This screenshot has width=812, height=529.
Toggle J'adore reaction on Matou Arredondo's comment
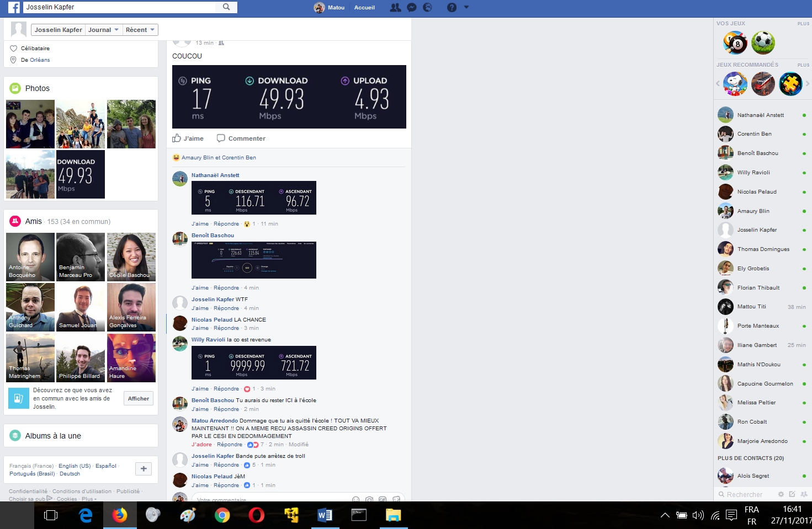point(201,445)
